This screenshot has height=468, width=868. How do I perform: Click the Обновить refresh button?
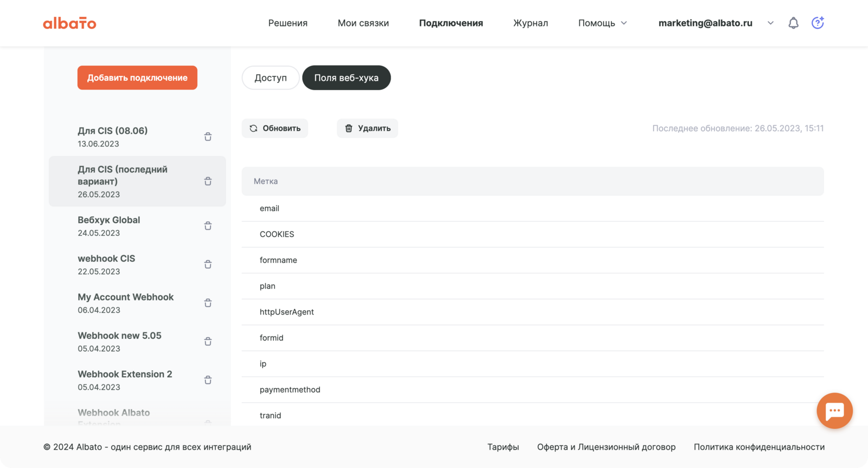(x=275, y=129)
